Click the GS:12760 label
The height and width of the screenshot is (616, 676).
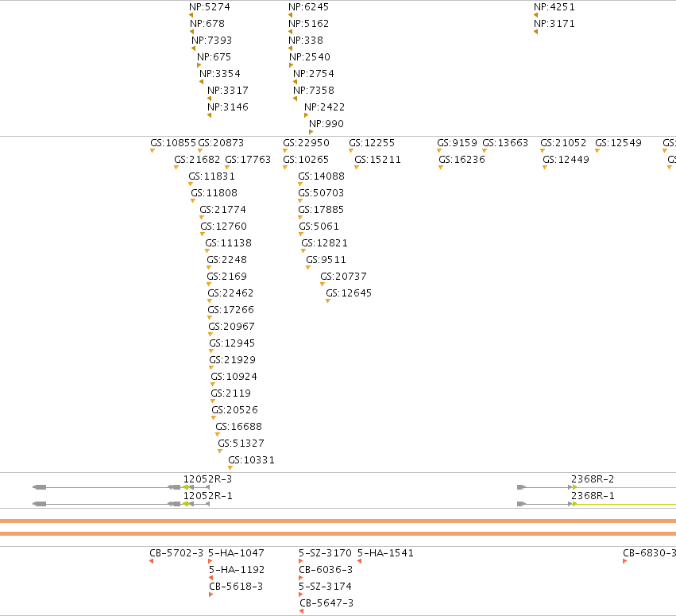coord(223,227)
